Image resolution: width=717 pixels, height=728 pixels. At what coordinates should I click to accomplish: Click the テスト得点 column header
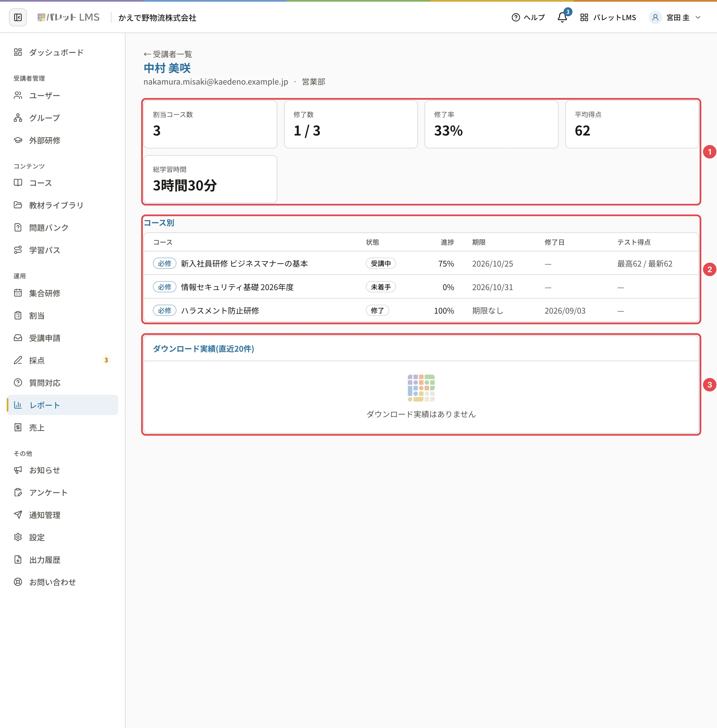pyautogui.click(x=634, y=242)
